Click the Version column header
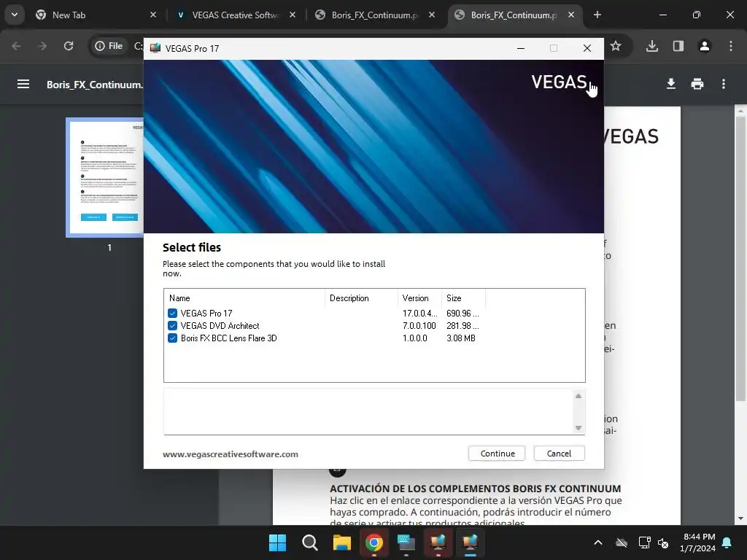 pos(419,298)
